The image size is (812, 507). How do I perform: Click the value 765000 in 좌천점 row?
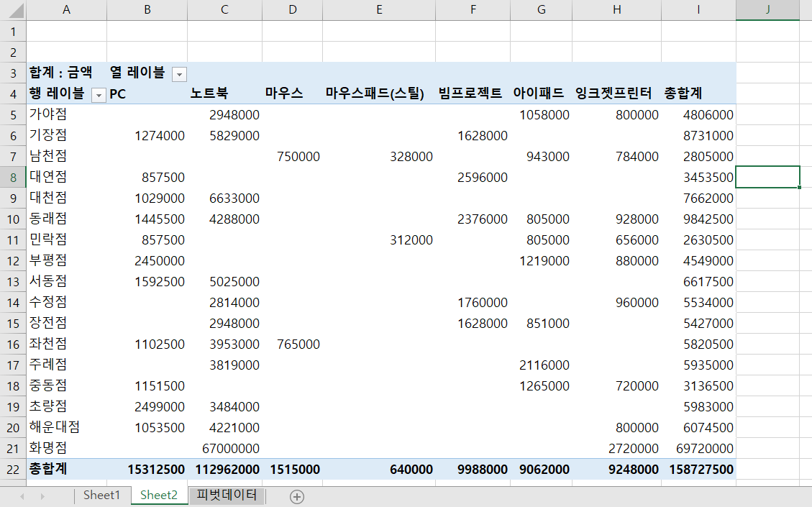293,344
